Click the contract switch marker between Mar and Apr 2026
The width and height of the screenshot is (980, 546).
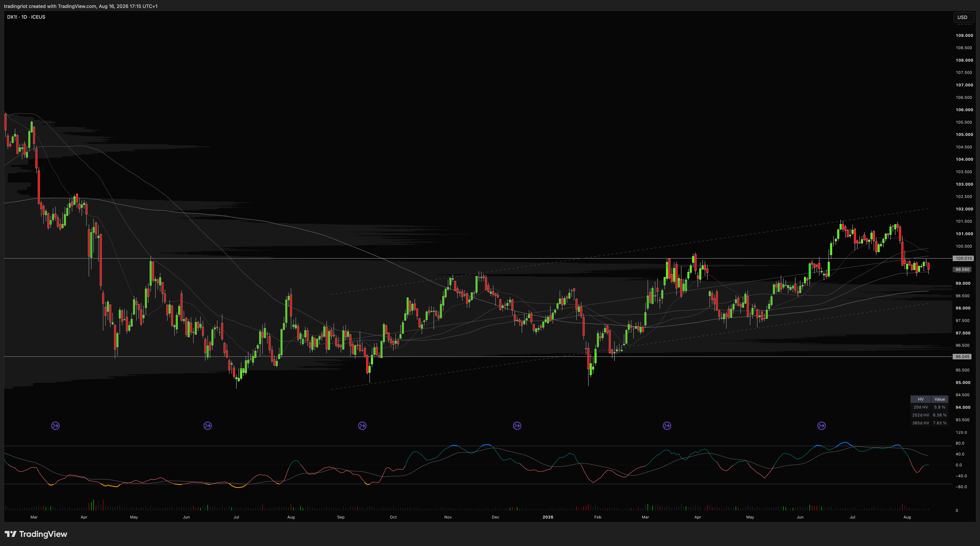(x=667, y=426)
